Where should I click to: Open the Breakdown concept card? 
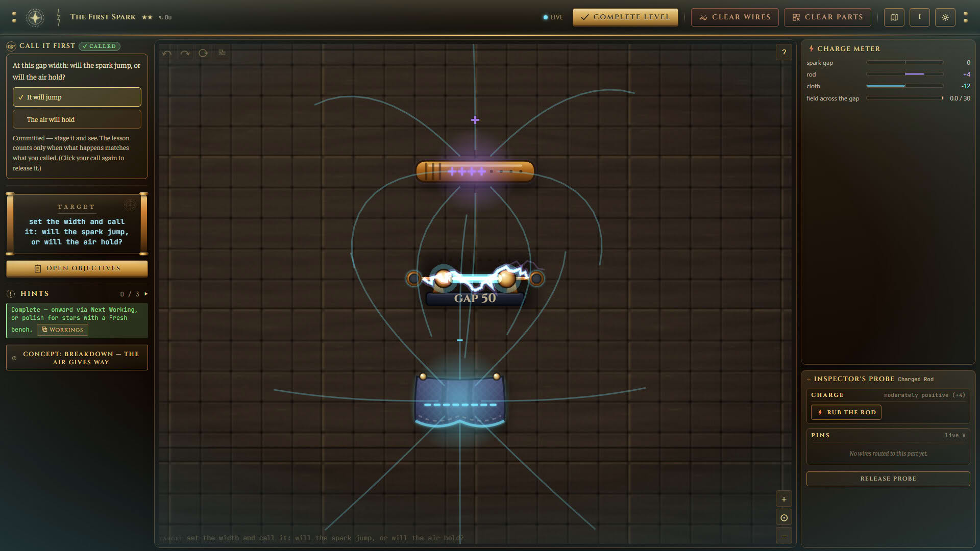77,358
